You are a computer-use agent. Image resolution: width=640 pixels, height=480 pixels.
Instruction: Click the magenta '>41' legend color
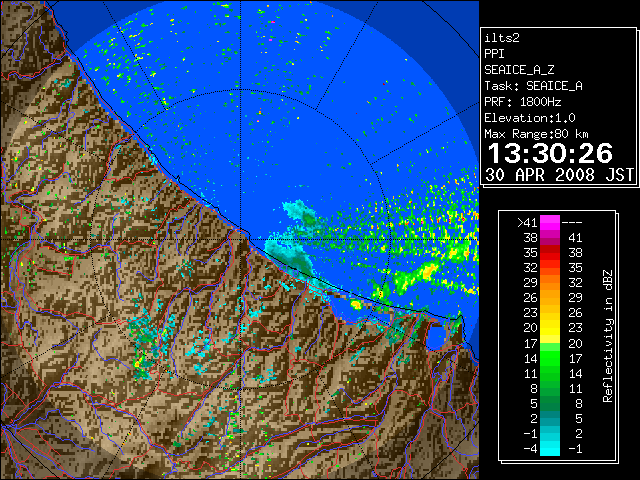550,222
